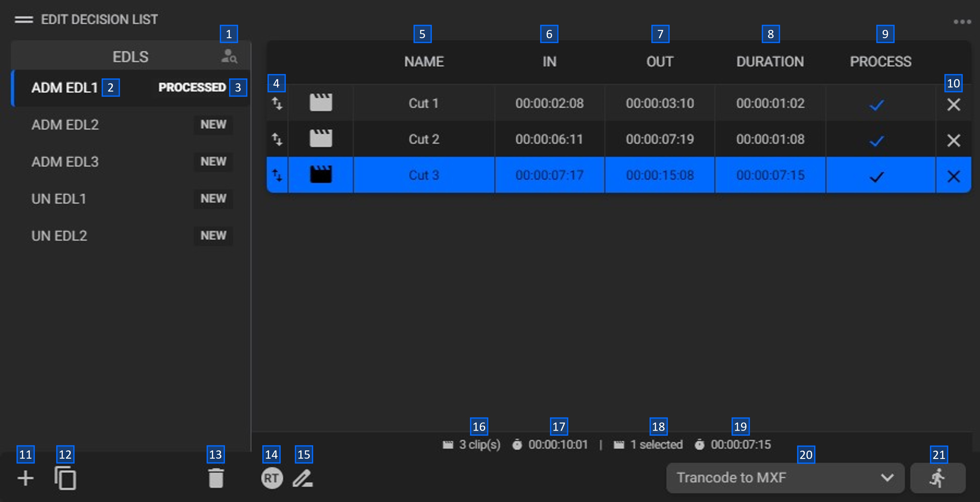The image size is (980, 502).
Task: Click the NAME column header
Action: [x=424, y=62]
